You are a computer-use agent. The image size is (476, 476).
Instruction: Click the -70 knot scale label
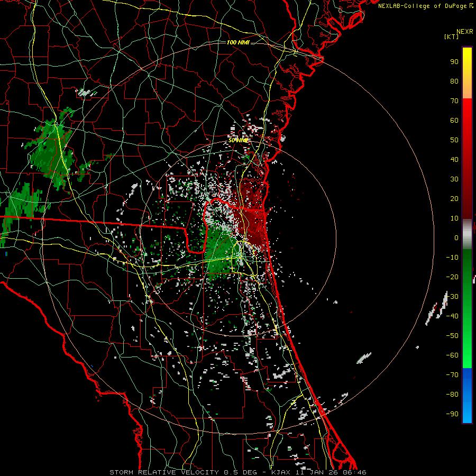[452, 375]
